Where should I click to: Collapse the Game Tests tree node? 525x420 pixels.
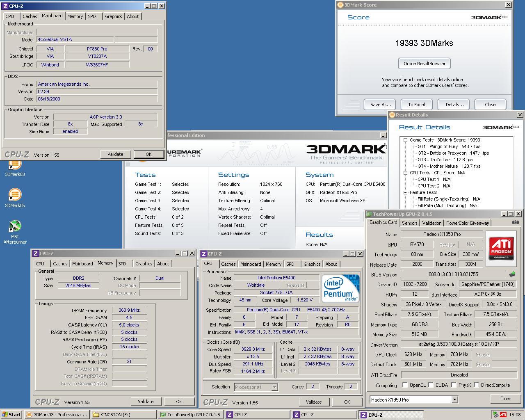405,140
